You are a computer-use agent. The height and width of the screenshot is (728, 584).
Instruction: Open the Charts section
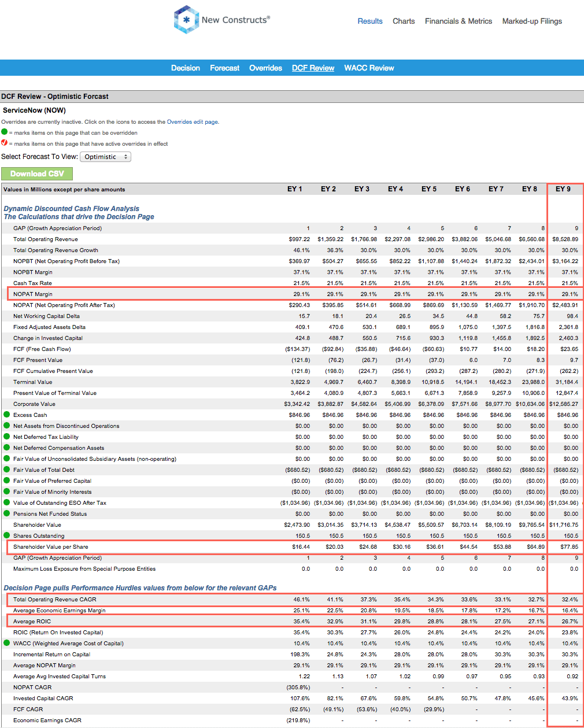coord(404,21)
